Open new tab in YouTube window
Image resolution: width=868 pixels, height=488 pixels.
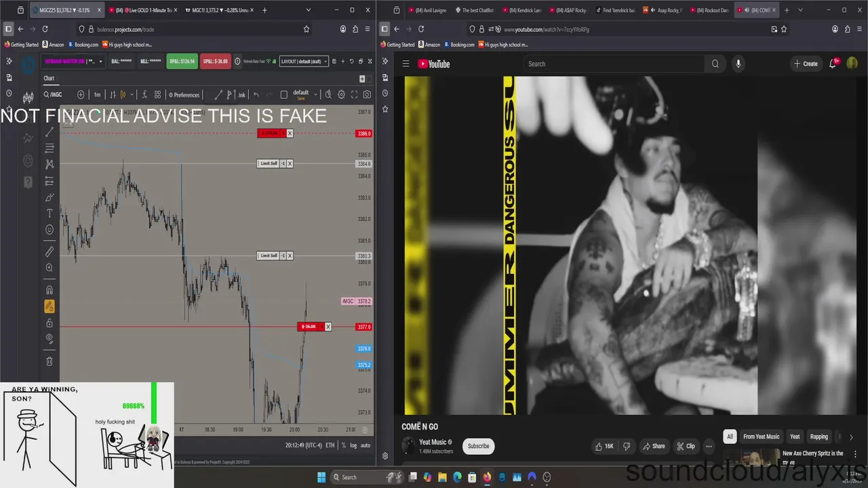coord(787,10)
